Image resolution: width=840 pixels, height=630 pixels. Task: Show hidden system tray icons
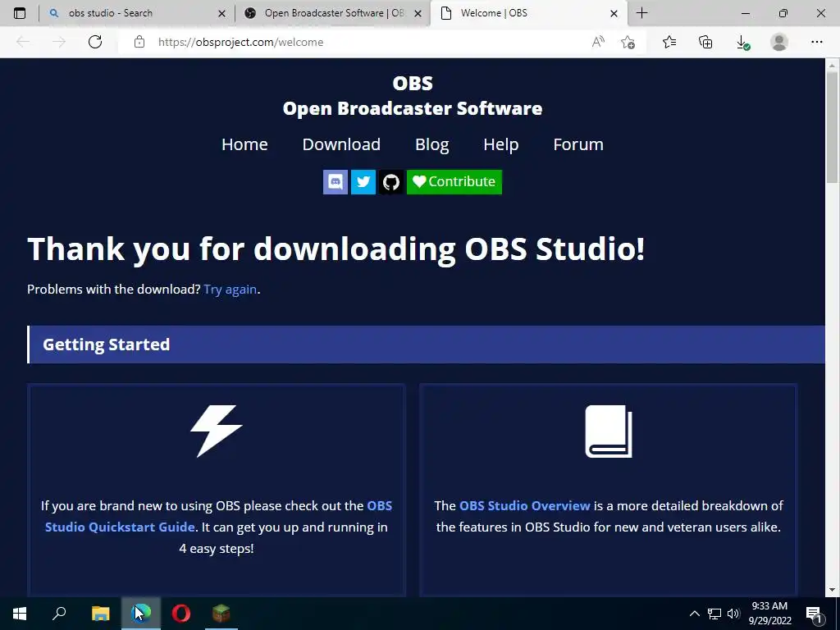pos(694,614)
